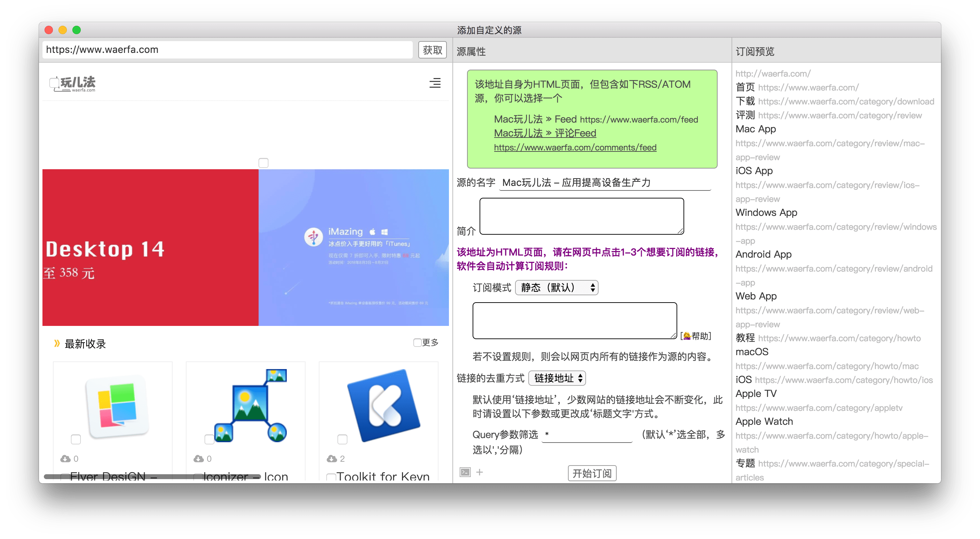This screenshot has width=980, height=539.
Task: Click the terminal console icon below properties
Action: point(465,472)
